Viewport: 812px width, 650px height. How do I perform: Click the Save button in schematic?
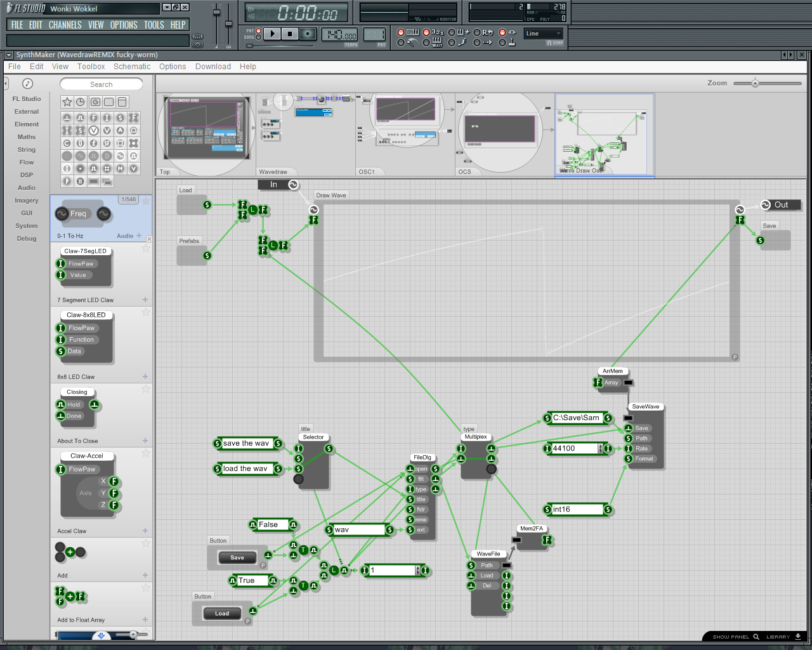(x=237, y=557)
